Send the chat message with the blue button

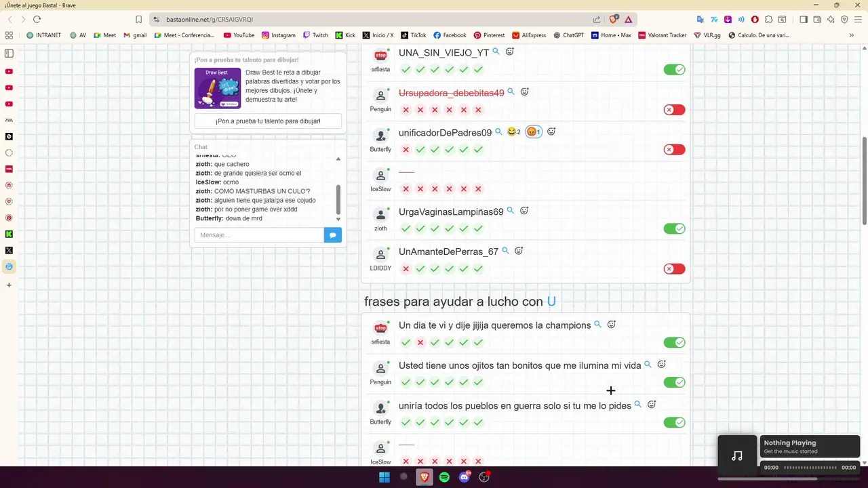pos(333,235)
